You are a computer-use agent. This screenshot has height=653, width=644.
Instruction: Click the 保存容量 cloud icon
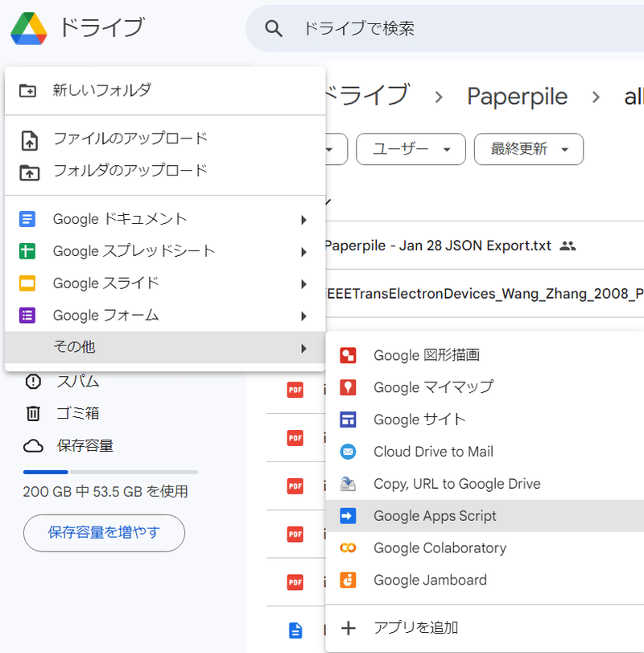click(x=33, y=446)
